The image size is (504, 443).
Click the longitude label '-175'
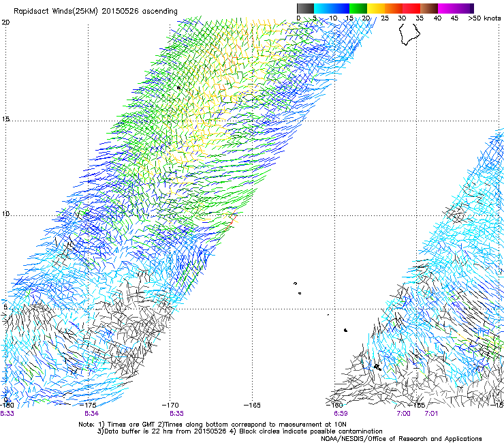[x=88, y=406]
